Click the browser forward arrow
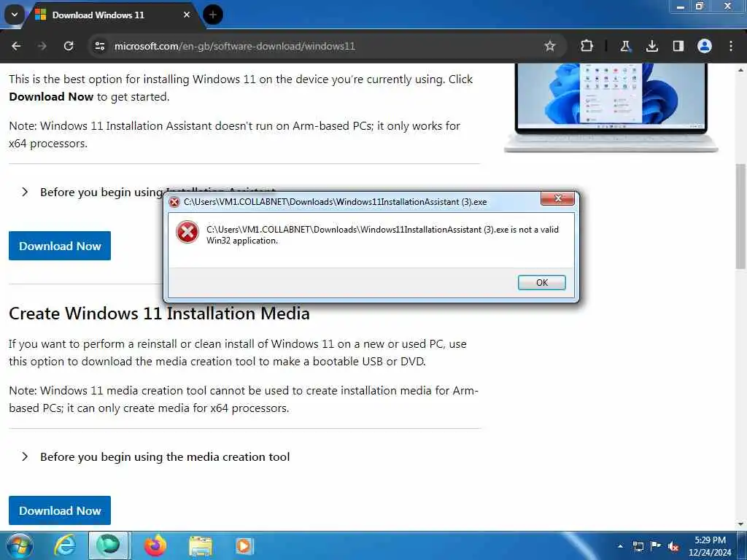747x560 pixels. point(42,46)
